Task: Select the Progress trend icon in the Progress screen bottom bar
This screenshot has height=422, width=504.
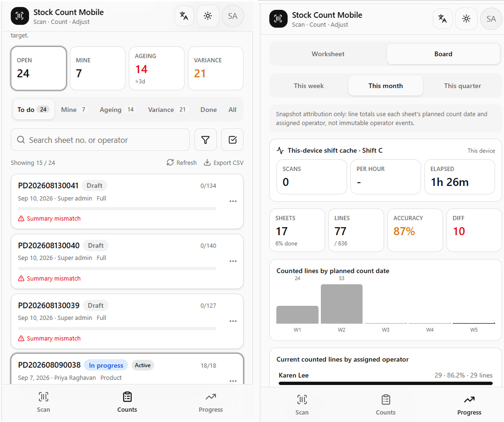Action: point(469,400)
